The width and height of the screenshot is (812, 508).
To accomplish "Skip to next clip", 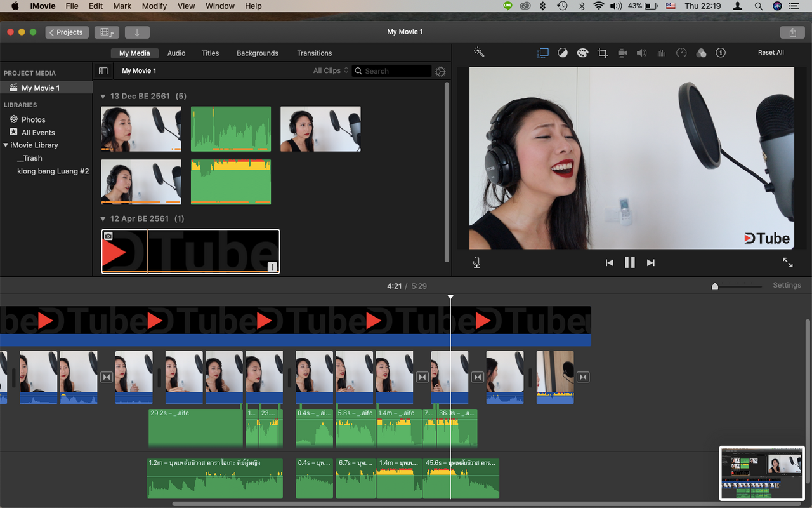I will (650, 262).
